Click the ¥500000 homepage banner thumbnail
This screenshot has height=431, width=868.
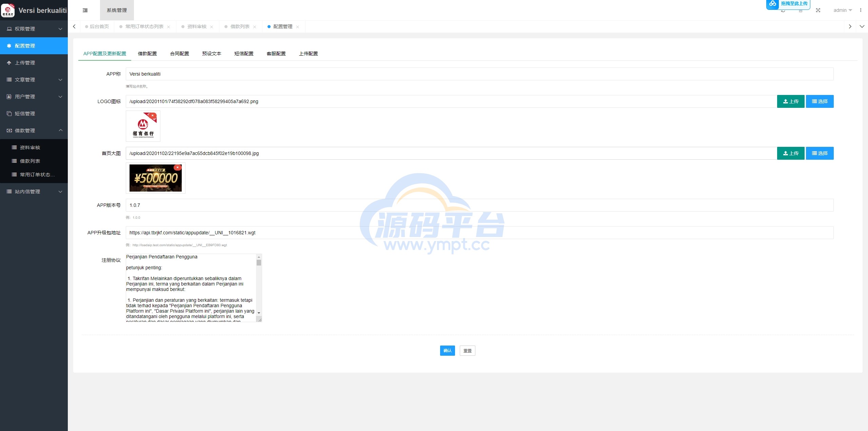click(156, 178)
